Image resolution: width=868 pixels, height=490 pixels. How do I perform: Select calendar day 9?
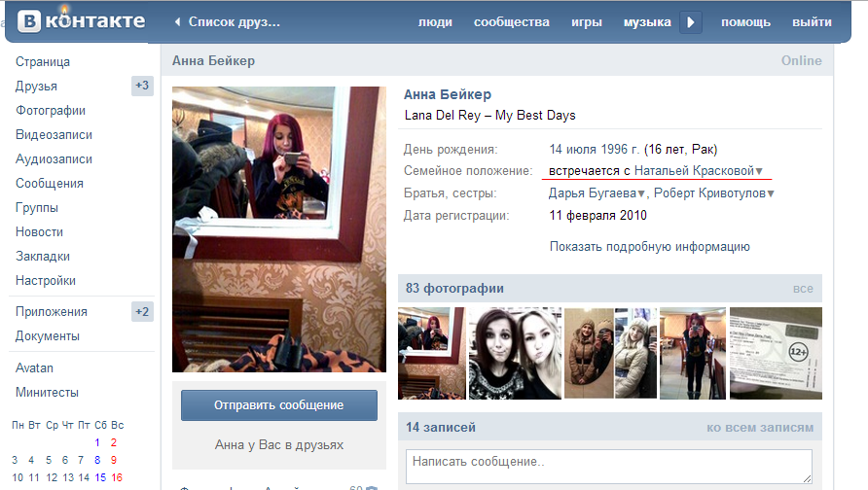pyautogui.click(x=114, y=460)
